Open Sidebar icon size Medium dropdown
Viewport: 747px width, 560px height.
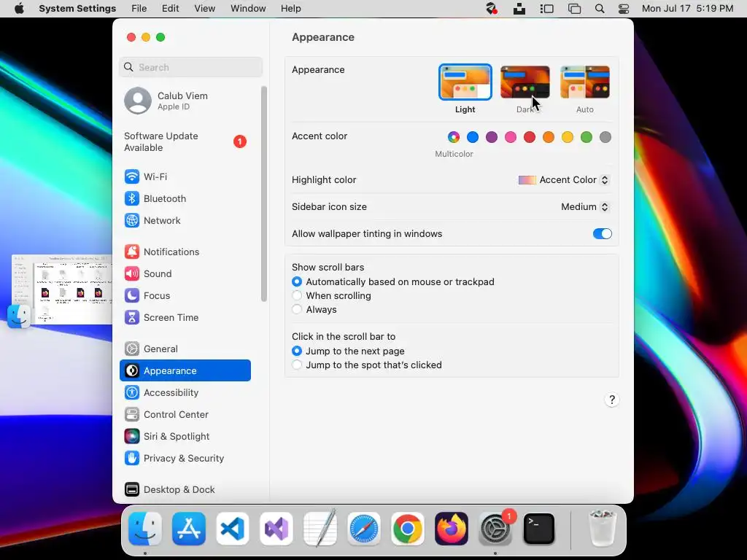pyautogui.click(x=585, y=206)
